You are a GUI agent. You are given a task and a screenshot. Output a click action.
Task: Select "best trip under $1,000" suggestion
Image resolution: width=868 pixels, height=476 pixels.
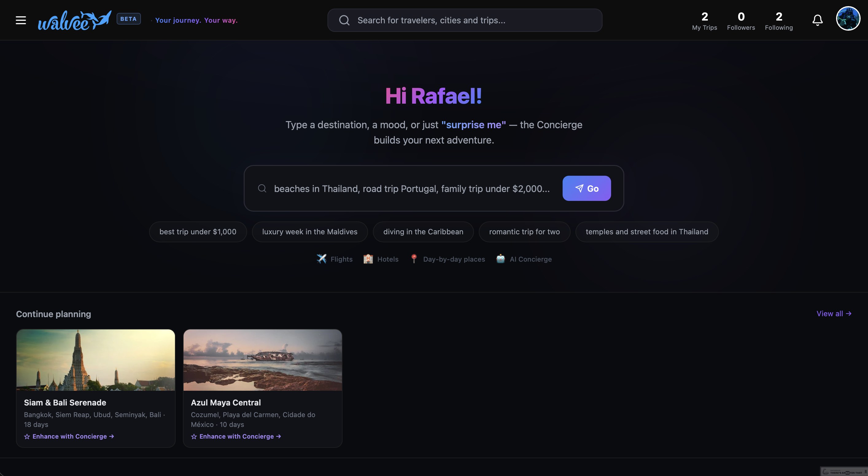[198, 232]
